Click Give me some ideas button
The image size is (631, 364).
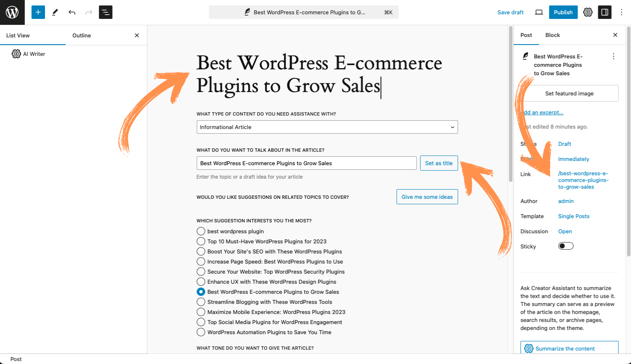(427, 197)
